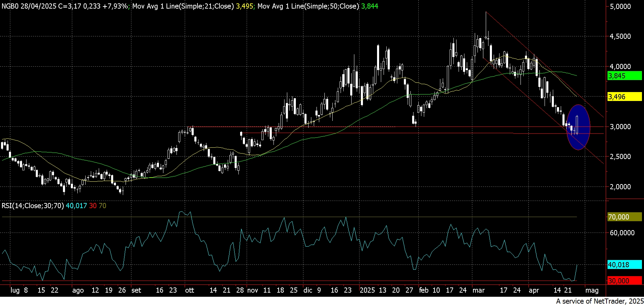This screenshot has width=644, height=305.
Task: Click the 'ott' month label on date axis
Action: point(190,290)
